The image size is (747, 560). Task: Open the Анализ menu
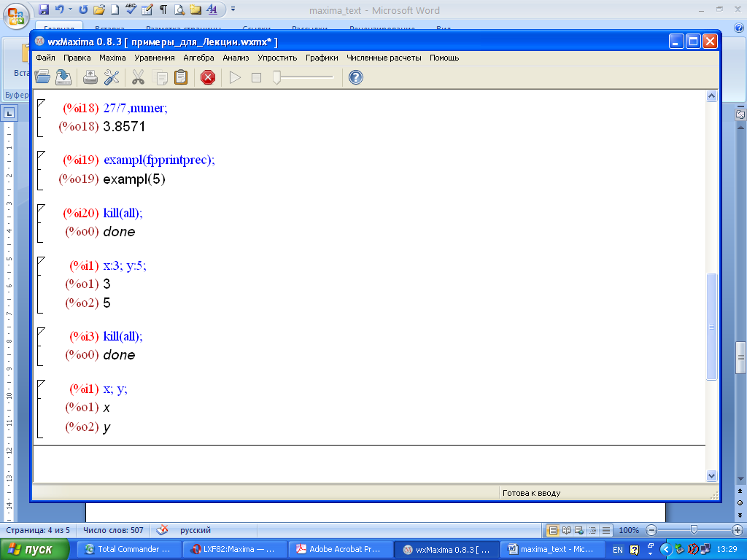tap(236, 58)
